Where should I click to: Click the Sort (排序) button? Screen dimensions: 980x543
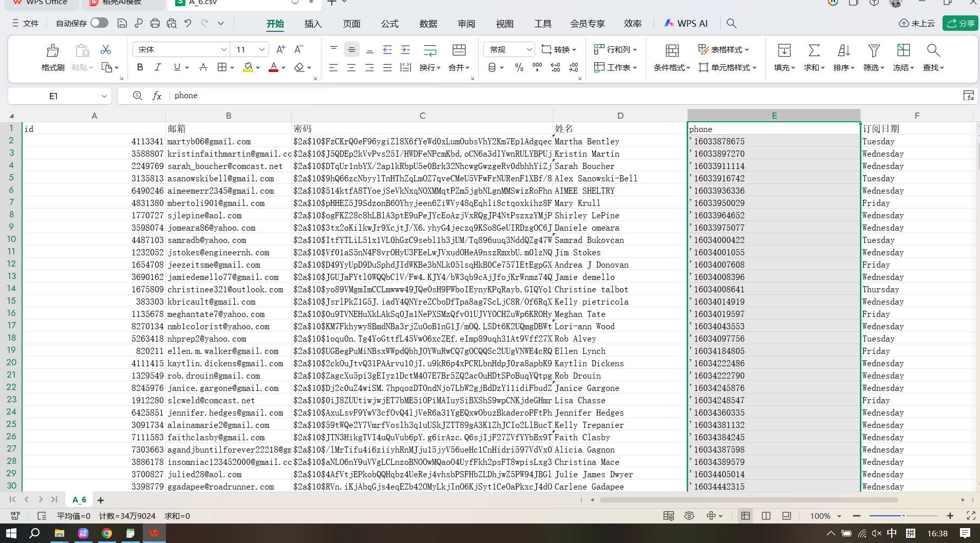[843, 57]
